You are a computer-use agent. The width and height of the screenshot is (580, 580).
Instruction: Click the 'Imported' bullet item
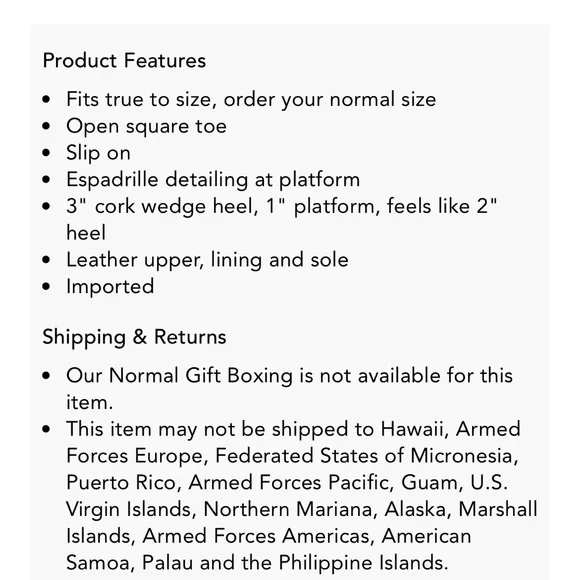110,286
